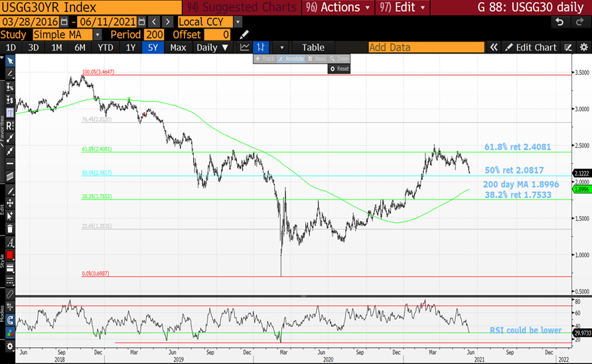Select the 1M range tab
The height and width of the screenshot is (364, 592).
click(56, 48)
